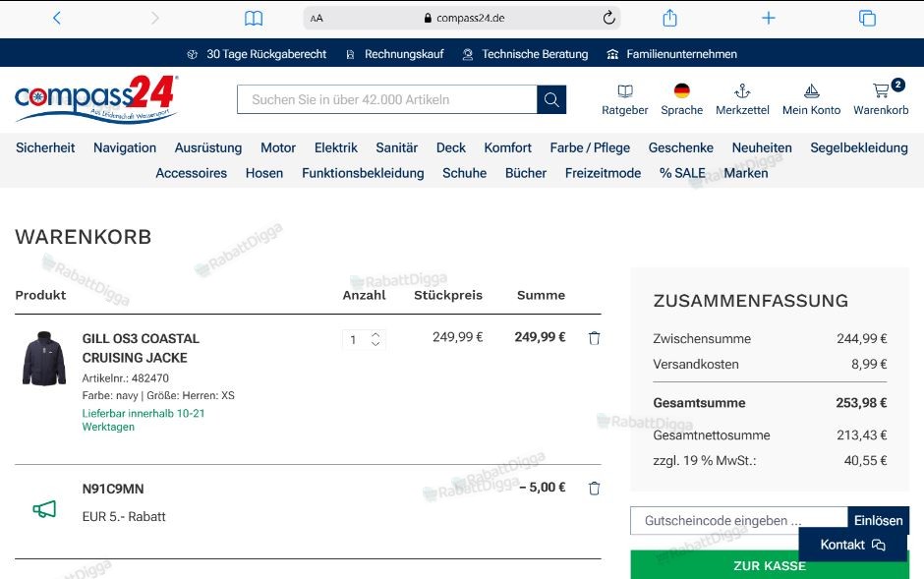
Task: Open a new tab with the plus icon
Action: [x=769, y=19]
